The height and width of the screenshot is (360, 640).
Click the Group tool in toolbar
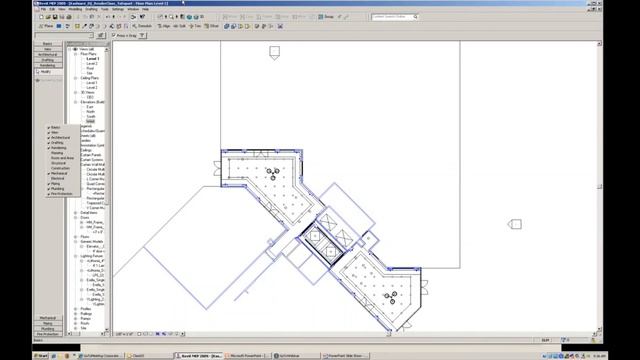click(x=326, y=17)
